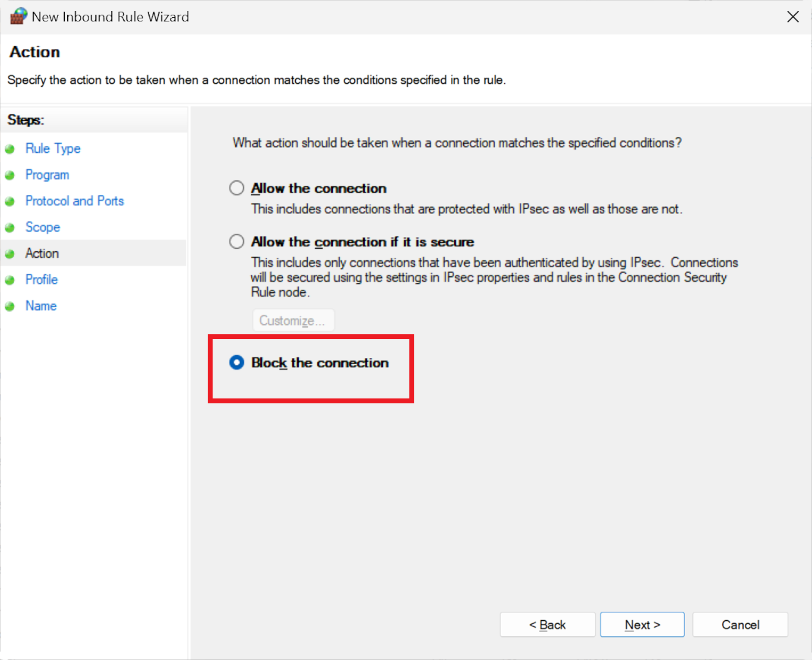
Task: Choose Allow the connection if it is secure
Action: coord(236,242)
